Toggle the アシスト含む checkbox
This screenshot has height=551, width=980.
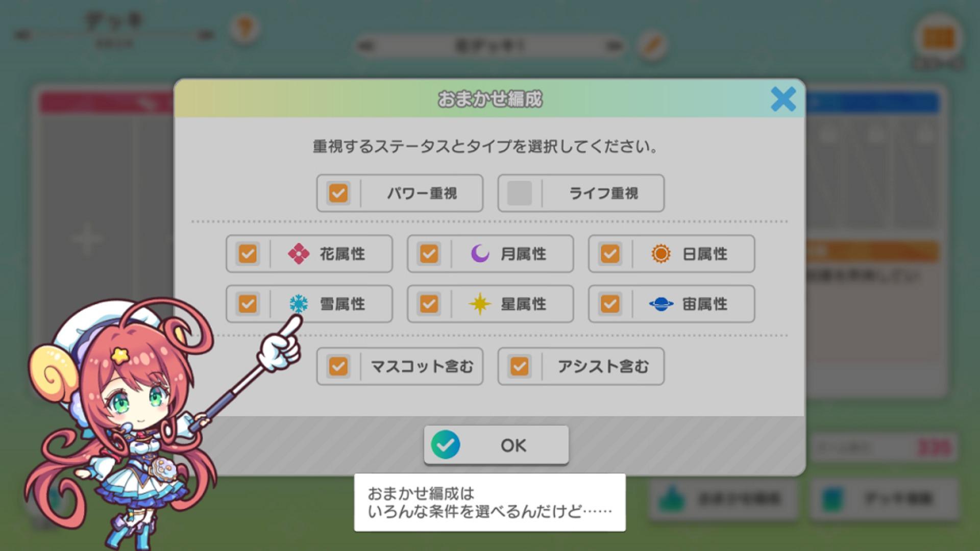(520, 366)
